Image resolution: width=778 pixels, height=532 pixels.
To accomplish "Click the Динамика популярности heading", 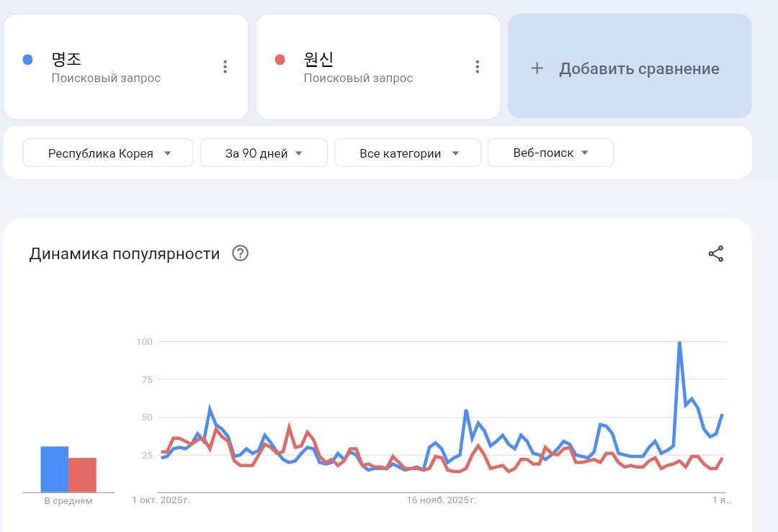I will pyautogui.click(x=125, y=253).
